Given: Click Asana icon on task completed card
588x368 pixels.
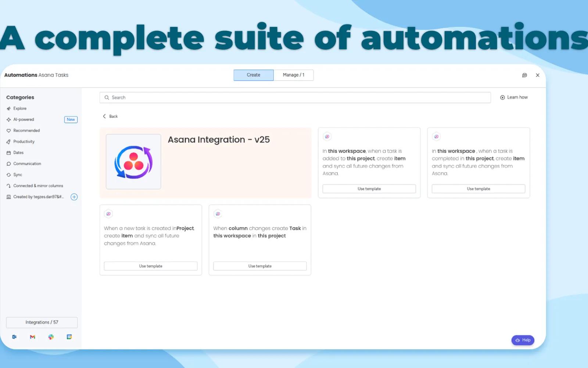Looking at the screenshot, I should tap(436, 137).
